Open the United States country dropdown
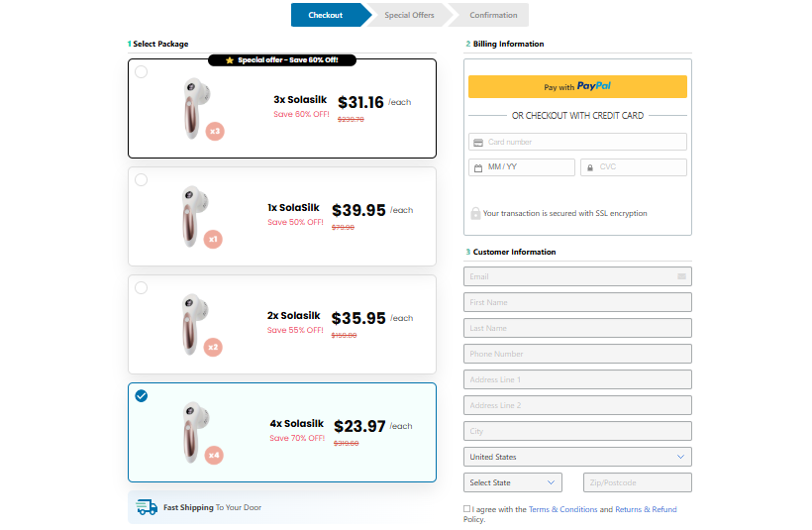The height and width of the screenshot is (530, 812). coord(577,457)
